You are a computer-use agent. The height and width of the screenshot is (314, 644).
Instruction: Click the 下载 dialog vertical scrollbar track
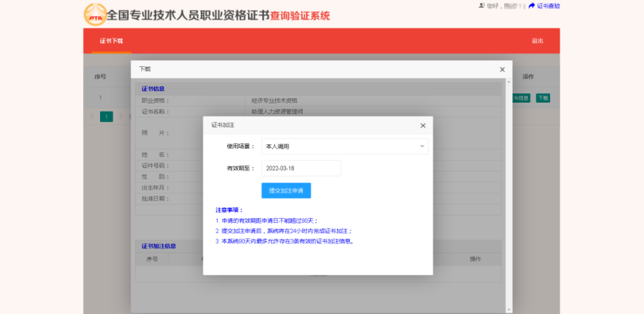pos(510,196)
